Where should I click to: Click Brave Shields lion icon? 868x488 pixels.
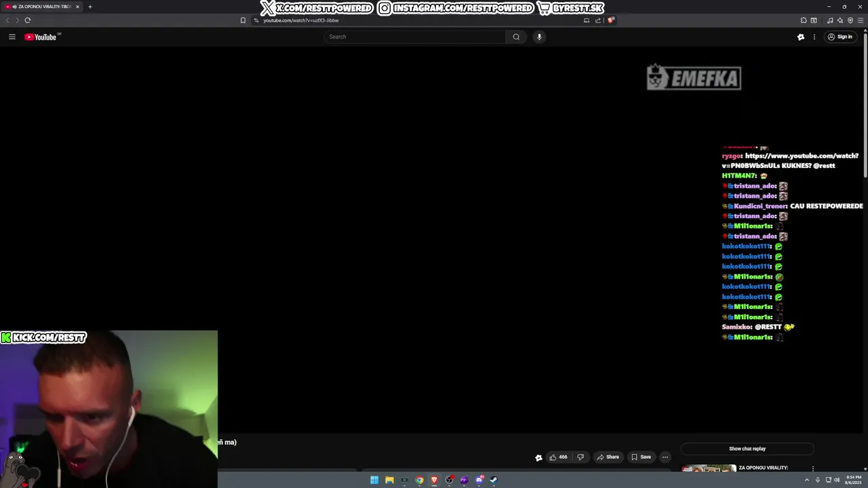point(610,20)
